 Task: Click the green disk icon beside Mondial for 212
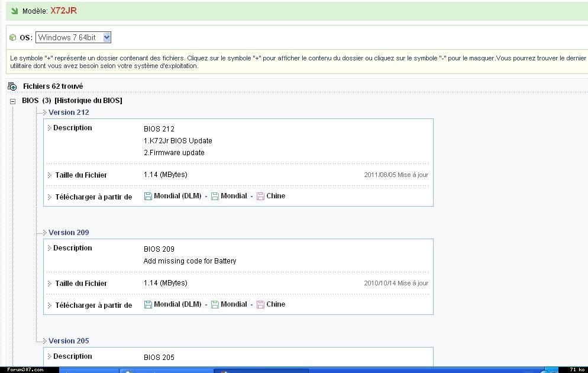pos(215,196)
